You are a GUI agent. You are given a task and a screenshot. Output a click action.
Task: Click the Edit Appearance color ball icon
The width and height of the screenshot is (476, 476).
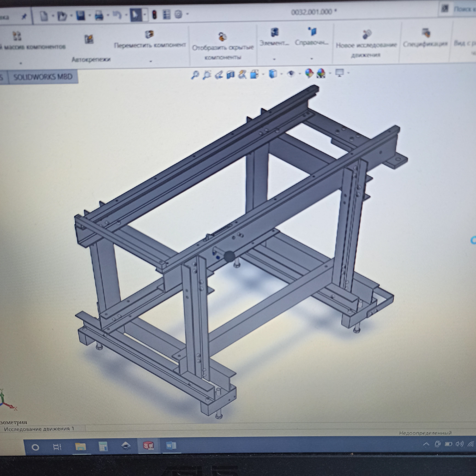(x=309, y=73)
